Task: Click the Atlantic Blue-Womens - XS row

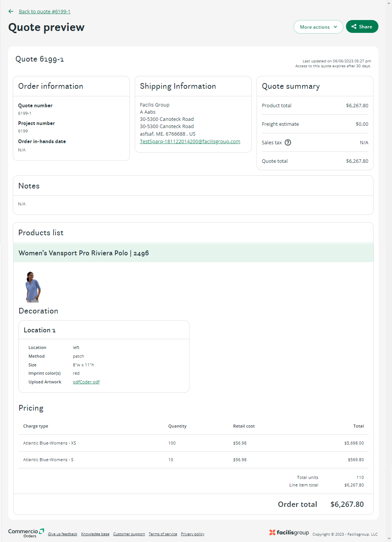Action: click(x=194, y=443)
